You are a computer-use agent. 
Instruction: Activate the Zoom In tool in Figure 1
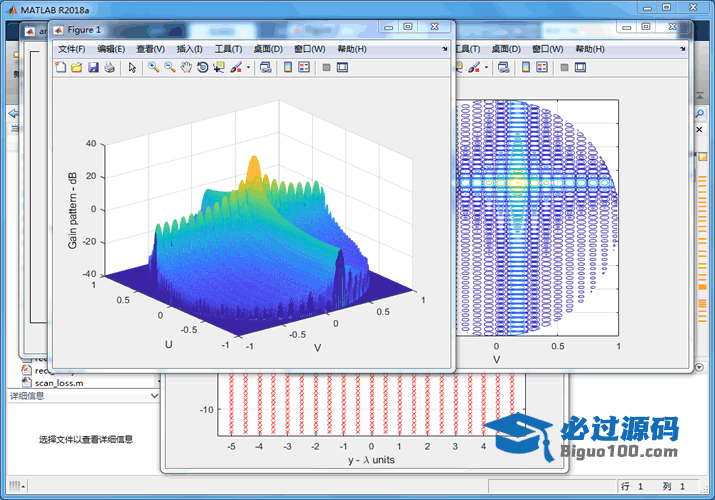click(153, 67)
